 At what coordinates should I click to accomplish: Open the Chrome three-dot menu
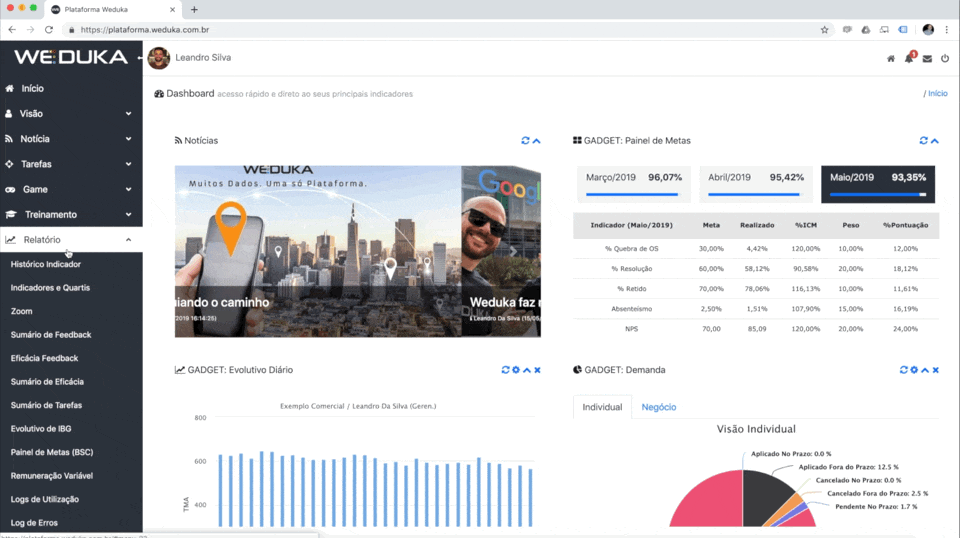(947, 29)
